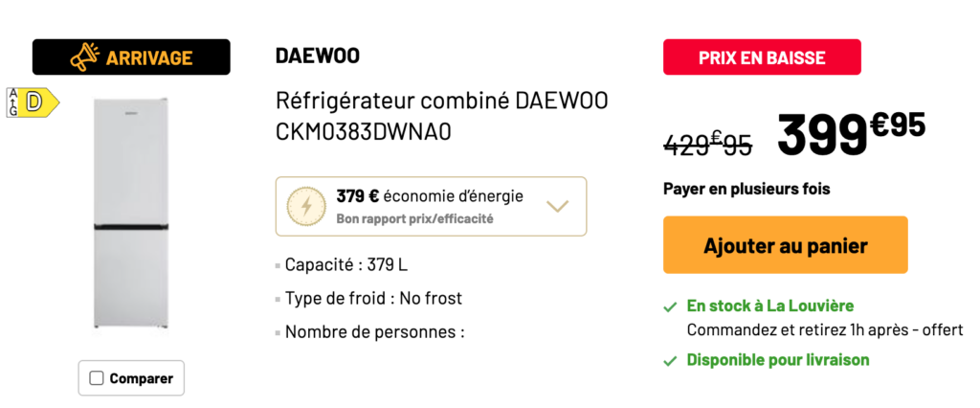Viewport: 980px width, 408px height.
Task: Click the white fridge product thumbnail
Action: point(131,214)
